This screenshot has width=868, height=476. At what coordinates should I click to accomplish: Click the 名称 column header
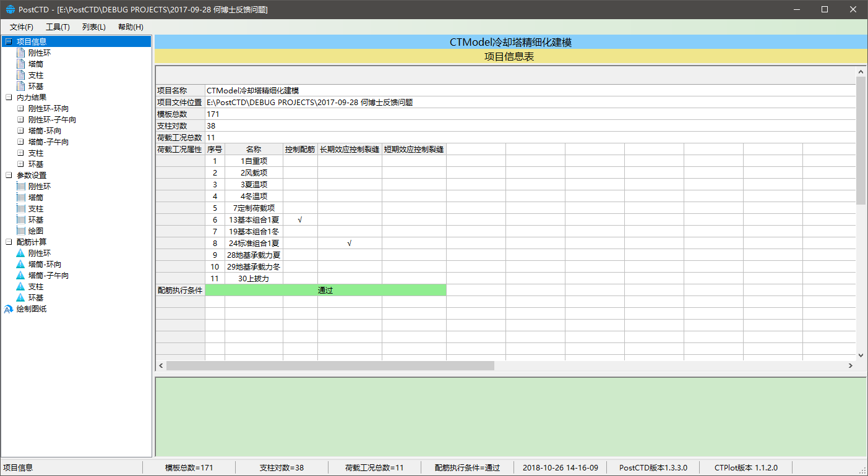254,150
